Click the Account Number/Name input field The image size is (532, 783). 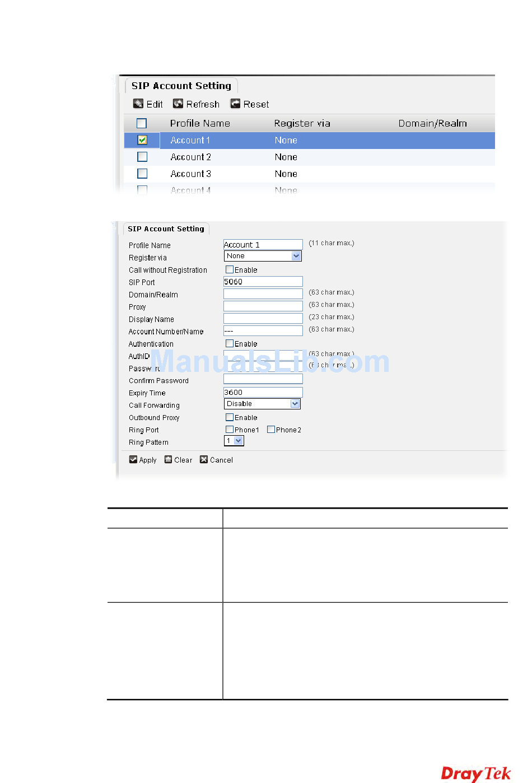coord(263,330)
